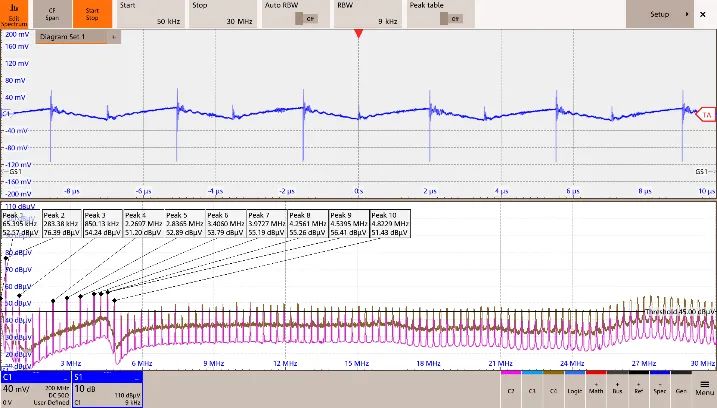Enable channel C4
717x408 pixels.
point(553,389)
